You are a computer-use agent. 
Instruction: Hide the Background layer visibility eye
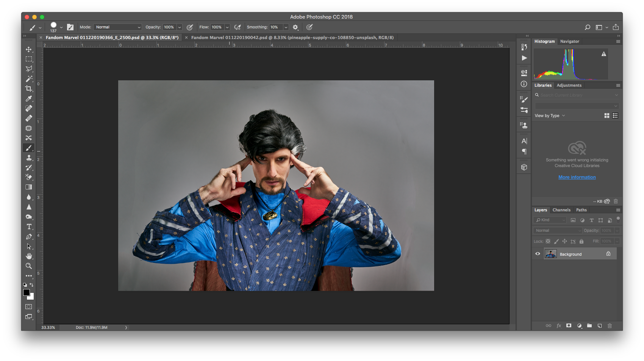[538, 254]
